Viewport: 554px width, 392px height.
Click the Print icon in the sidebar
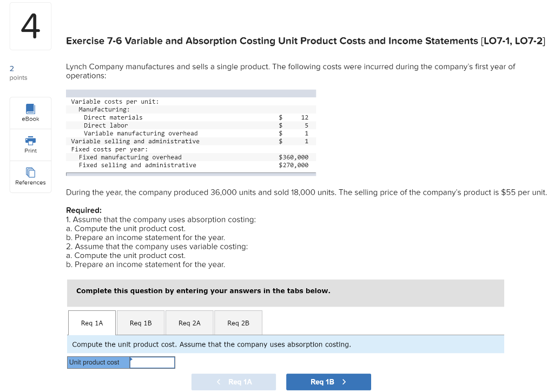click(30, 144)
